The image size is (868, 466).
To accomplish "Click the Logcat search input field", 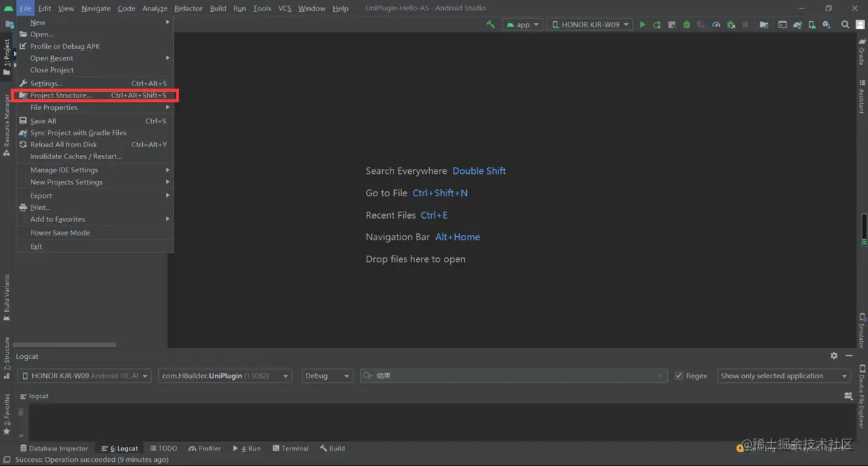I will (x=514, y=376).
